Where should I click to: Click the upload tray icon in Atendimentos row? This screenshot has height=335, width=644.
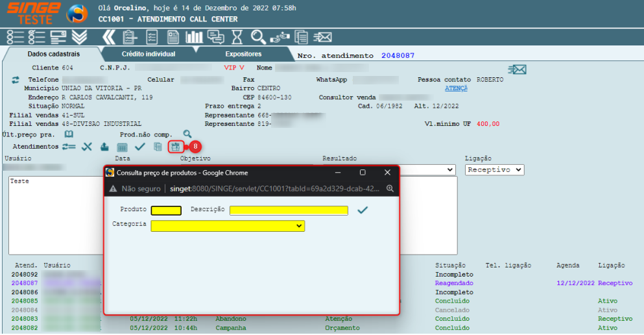(104, 147)
